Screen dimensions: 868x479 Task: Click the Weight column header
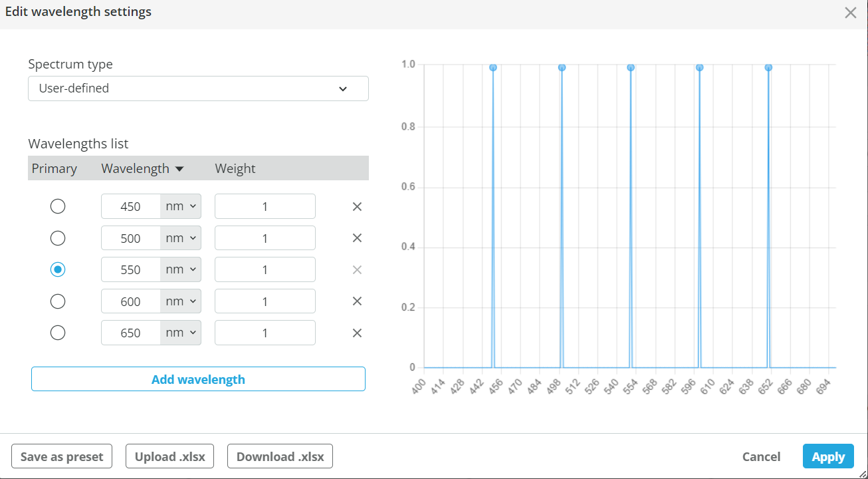coord(235,169)
